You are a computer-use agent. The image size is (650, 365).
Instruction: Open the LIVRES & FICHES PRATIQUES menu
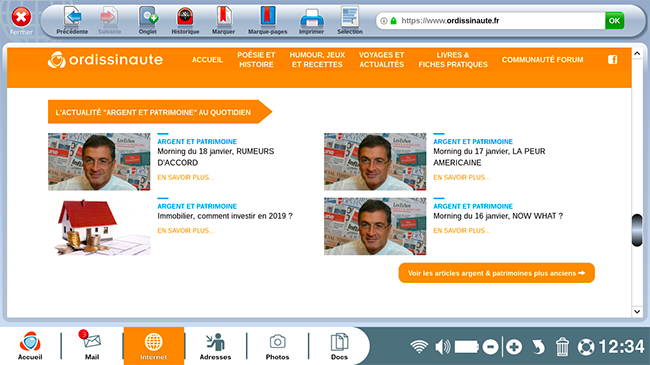(x=453, y=60)
